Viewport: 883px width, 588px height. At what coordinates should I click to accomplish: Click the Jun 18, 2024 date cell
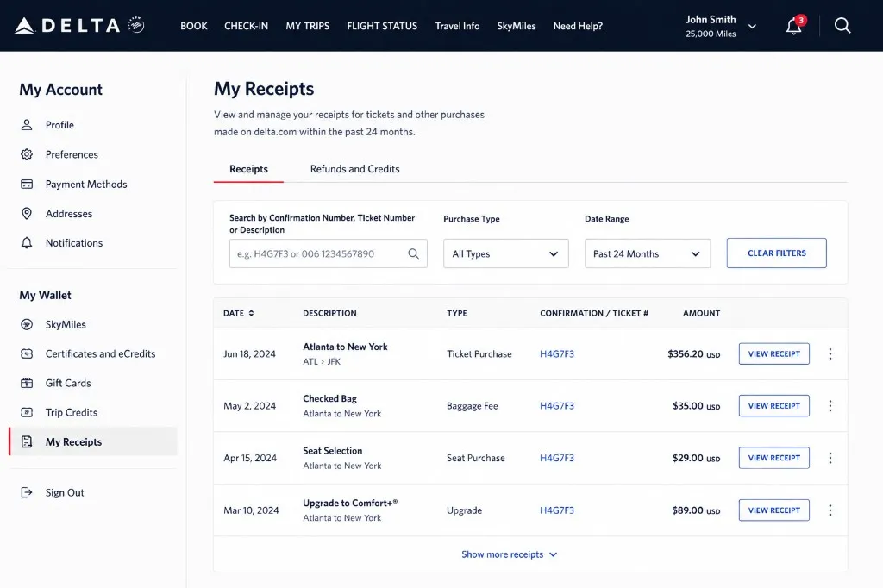pyautogui.click(x=249, y=353)
